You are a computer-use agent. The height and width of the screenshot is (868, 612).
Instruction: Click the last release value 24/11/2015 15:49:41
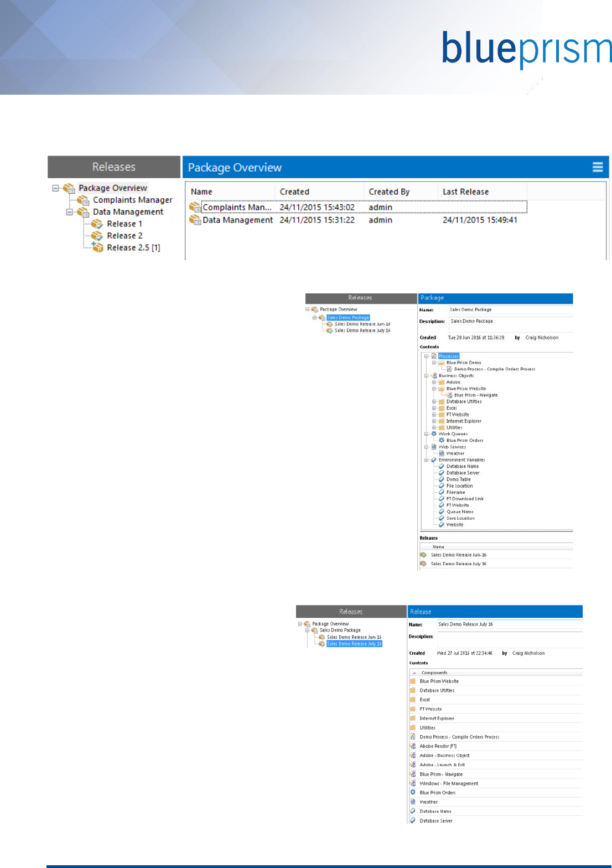480,220
